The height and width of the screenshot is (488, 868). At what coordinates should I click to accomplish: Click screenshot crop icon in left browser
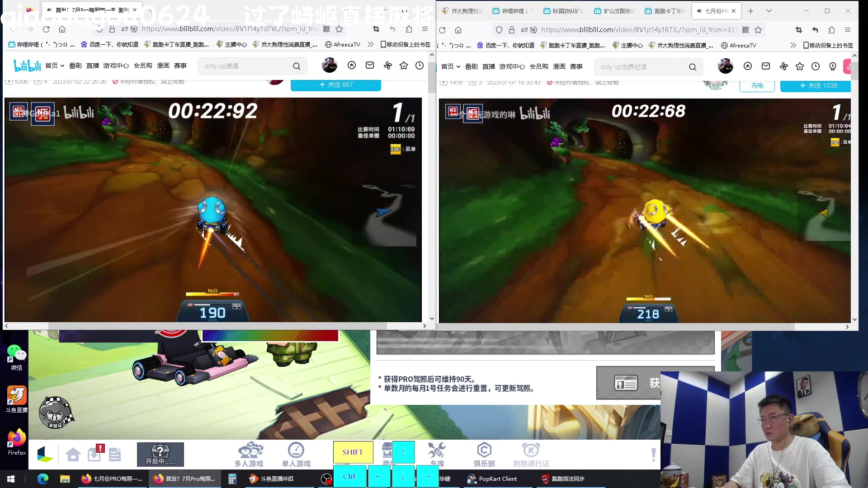(x=376, y=29)
